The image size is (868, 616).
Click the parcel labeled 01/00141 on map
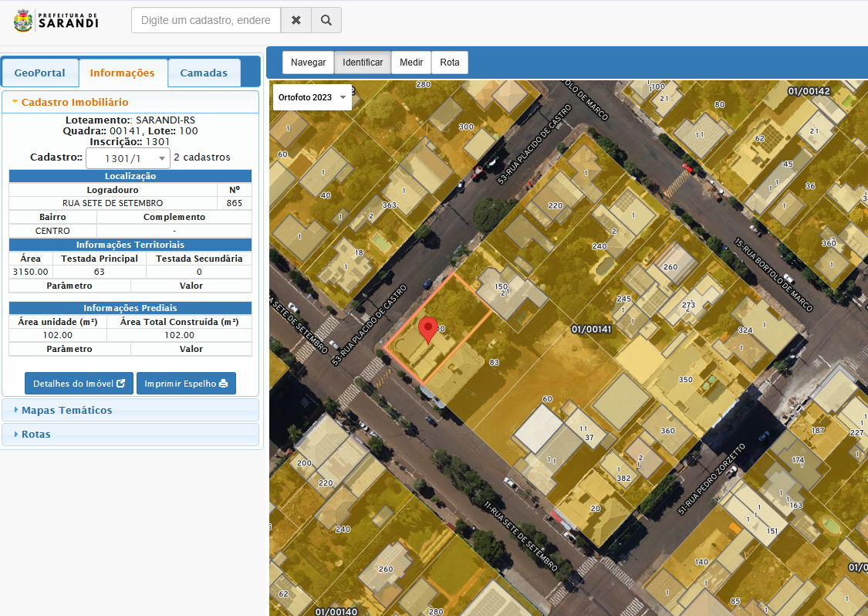pyautogui.click(x=591, y=330)
